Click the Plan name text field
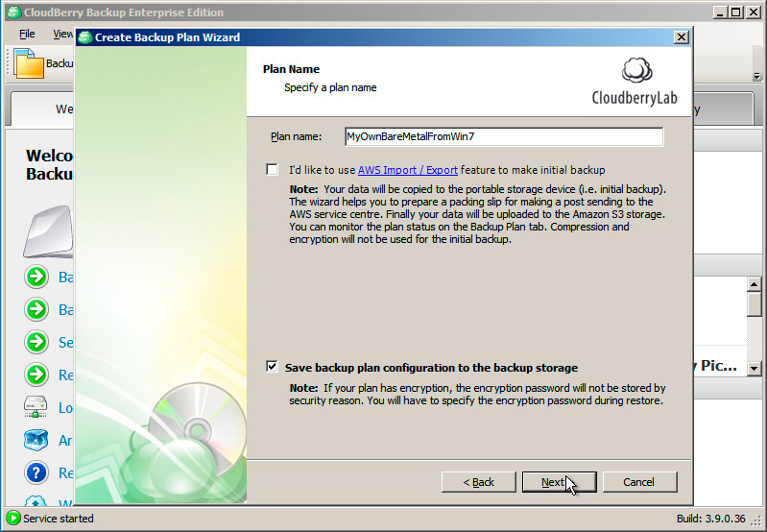Screen dimensions: 767x532 [x=504, y=136]
